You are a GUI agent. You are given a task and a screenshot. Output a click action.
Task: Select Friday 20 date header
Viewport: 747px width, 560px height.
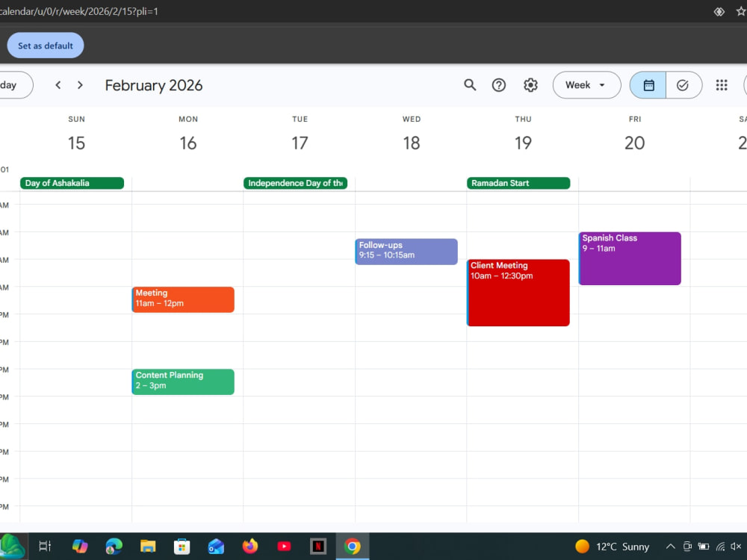pos(634,143)
